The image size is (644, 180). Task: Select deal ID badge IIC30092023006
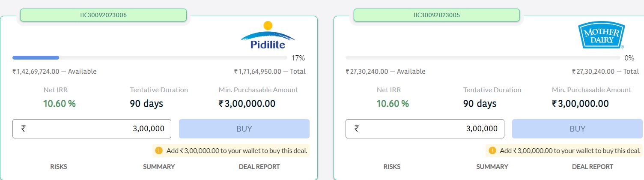(103, 15)
